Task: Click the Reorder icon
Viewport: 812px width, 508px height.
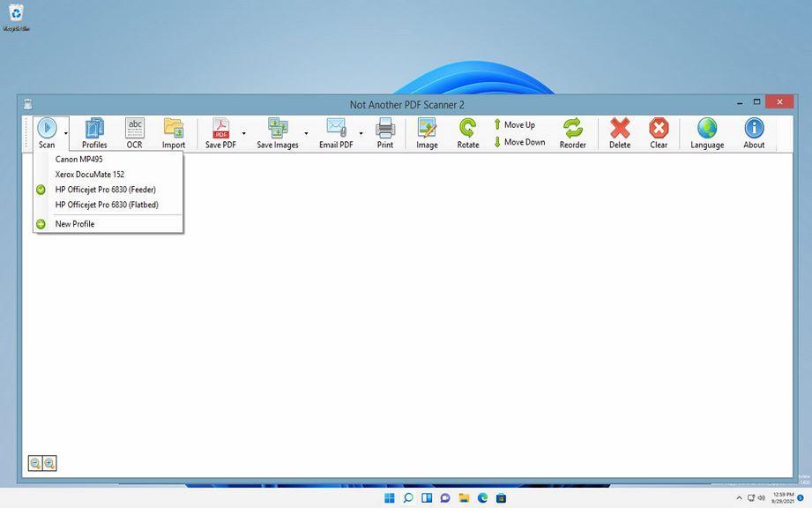Action: click(x=572, y=132)
